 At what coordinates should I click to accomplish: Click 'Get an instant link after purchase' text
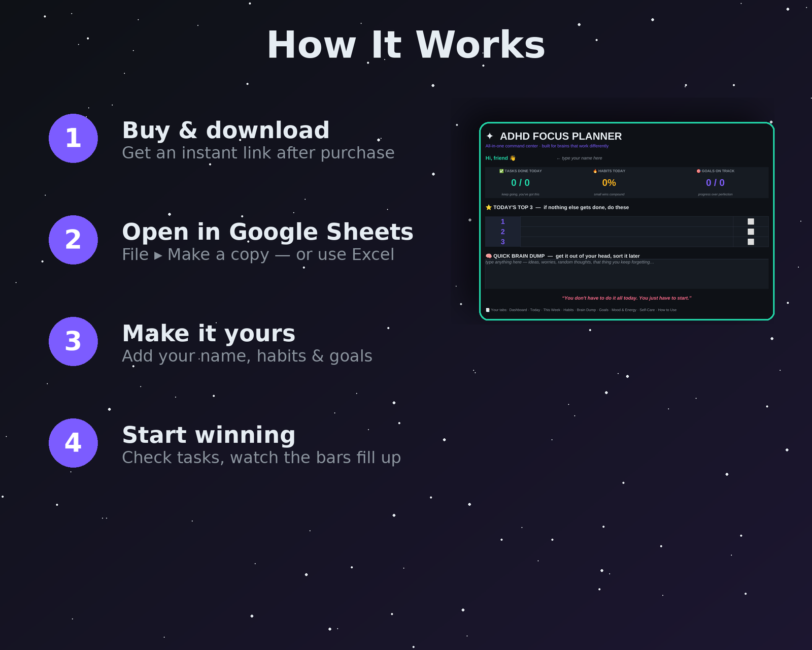tap(258, 153)
